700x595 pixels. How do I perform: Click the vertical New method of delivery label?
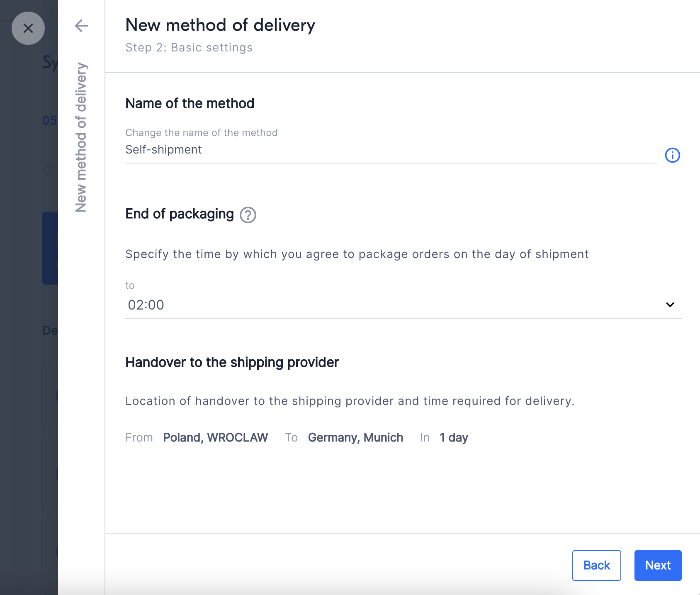(x=81, y=137)
